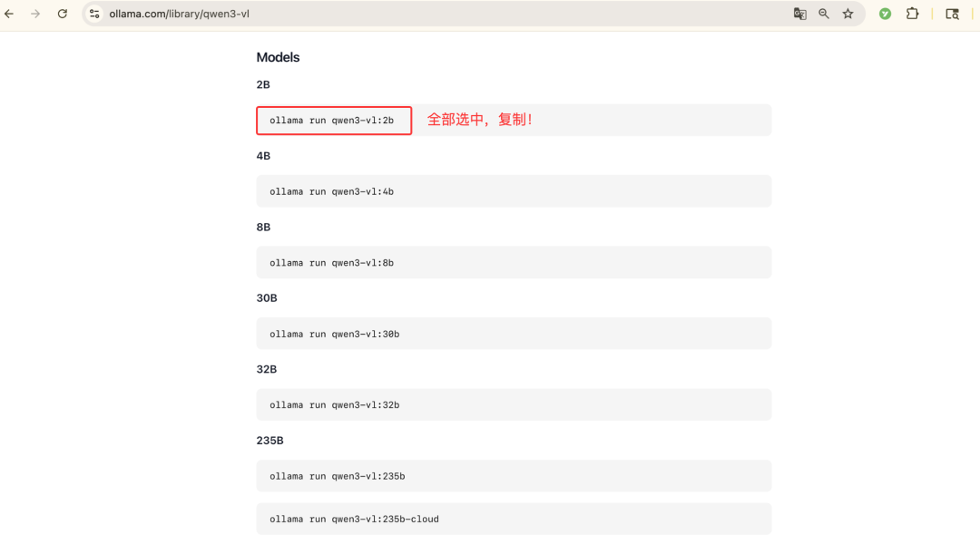Open the translate page icon
This screenshot has width=980, height=554.
tap(799, 14)
